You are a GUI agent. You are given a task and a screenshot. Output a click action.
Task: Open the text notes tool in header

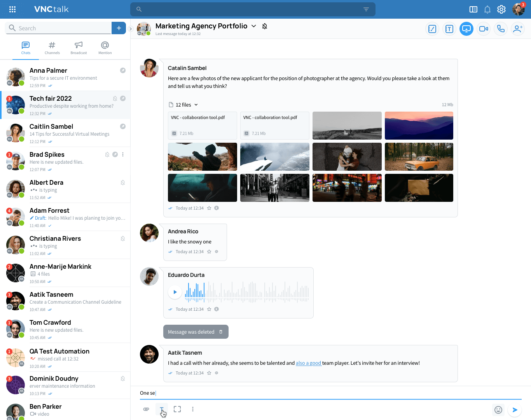(x=449, y=29)
